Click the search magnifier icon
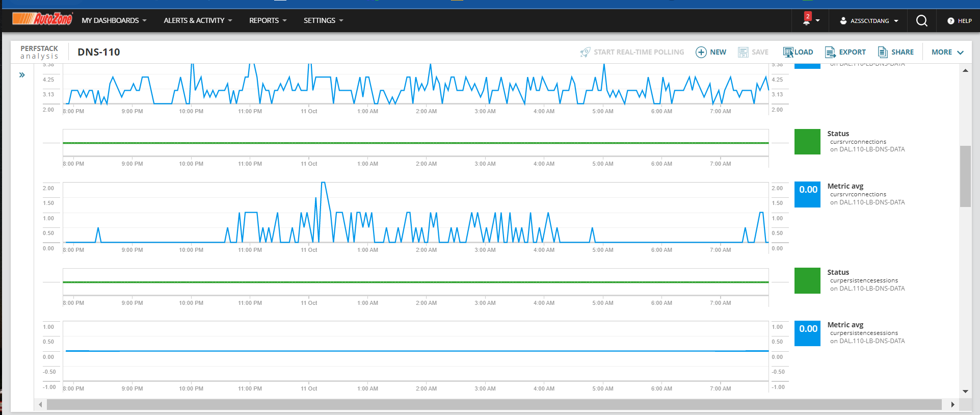 coord(921,20)
